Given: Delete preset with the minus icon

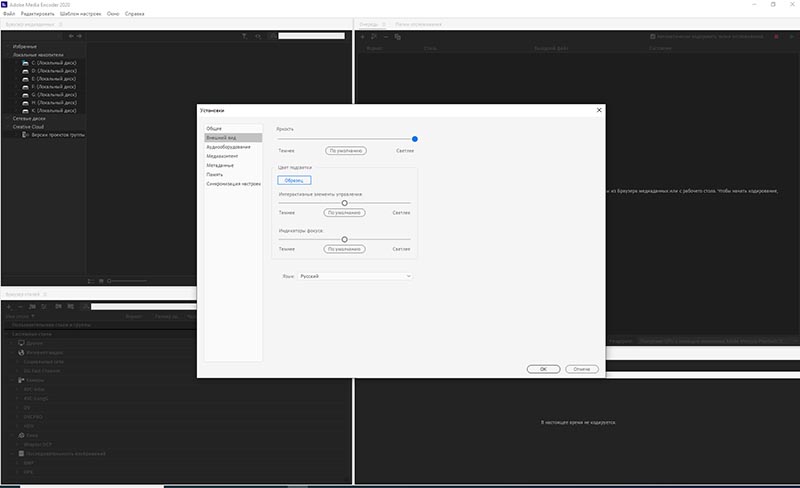Looking at the screenshot, I should tap(20, 307).
